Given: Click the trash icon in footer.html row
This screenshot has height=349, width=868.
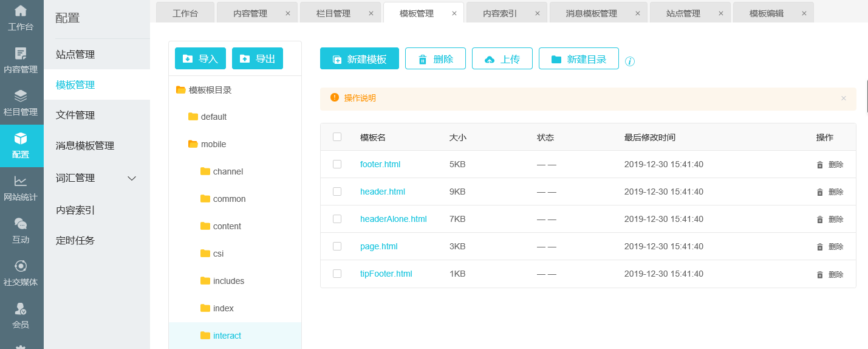Looking at the screenshot, I should [819, 165].
